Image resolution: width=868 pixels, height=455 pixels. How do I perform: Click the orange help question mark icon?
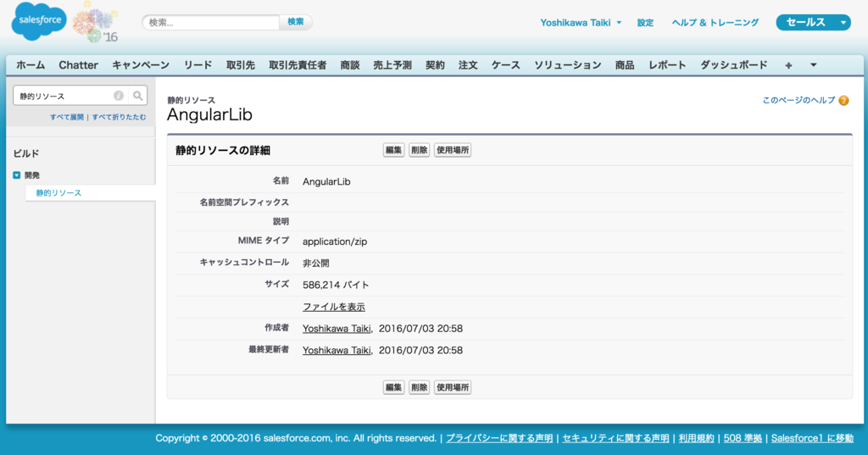843,100
